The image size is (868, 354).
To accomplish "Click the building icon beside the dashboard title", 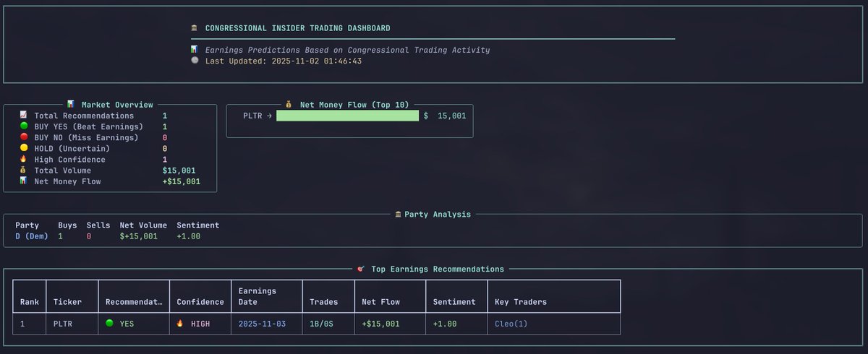I will (194, 28).
